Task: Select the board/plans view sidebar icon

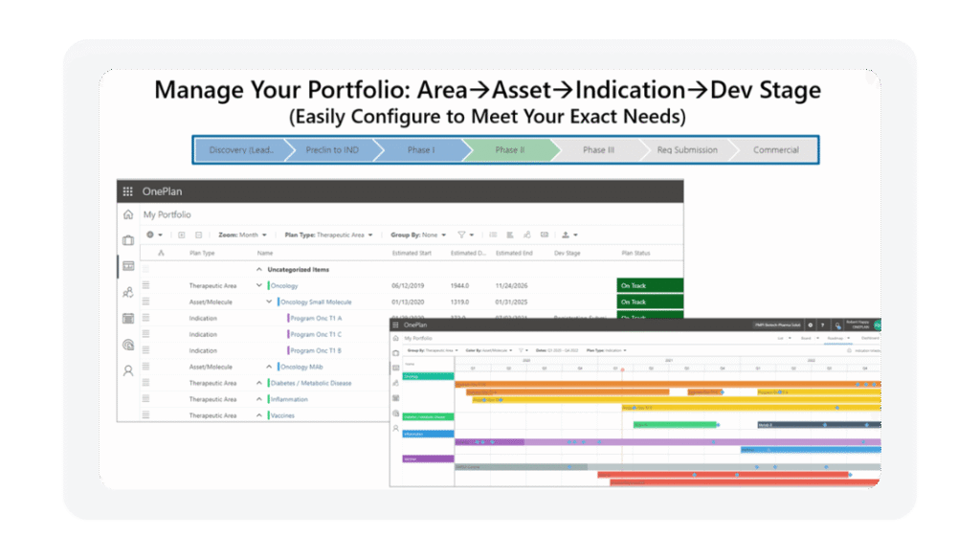Action: point(128,266)
